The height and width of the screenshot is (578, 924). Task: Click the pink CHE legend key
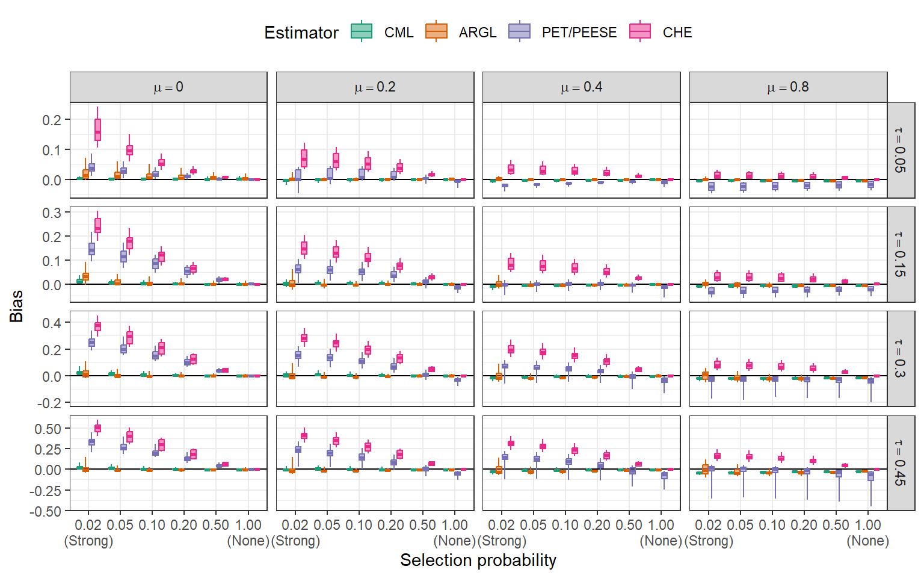[640, 32]
